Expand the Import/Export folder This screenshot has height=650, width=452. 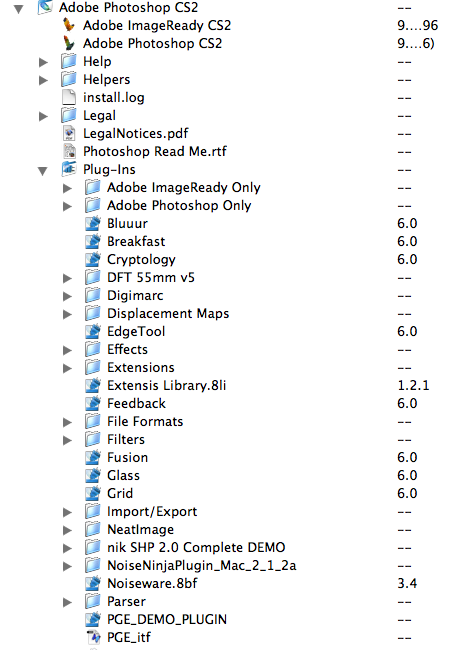click(67, 512)
